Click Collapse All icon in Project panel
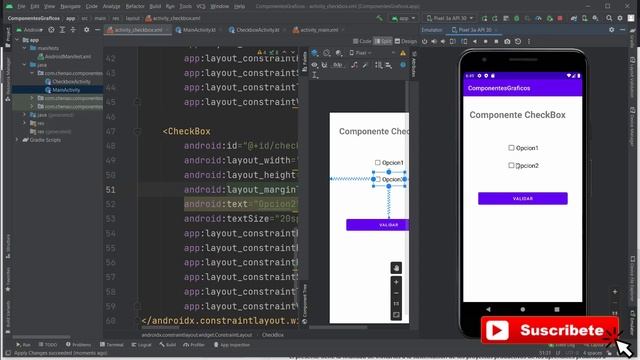 point(73,30)
